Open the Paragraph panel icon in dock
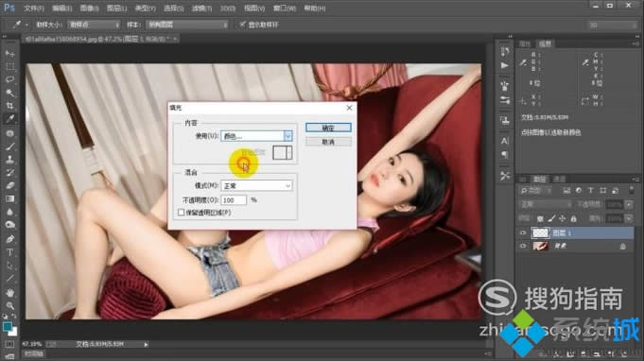Image resolution: width=644 pixels, height=361 pixels. click(505, 155)
